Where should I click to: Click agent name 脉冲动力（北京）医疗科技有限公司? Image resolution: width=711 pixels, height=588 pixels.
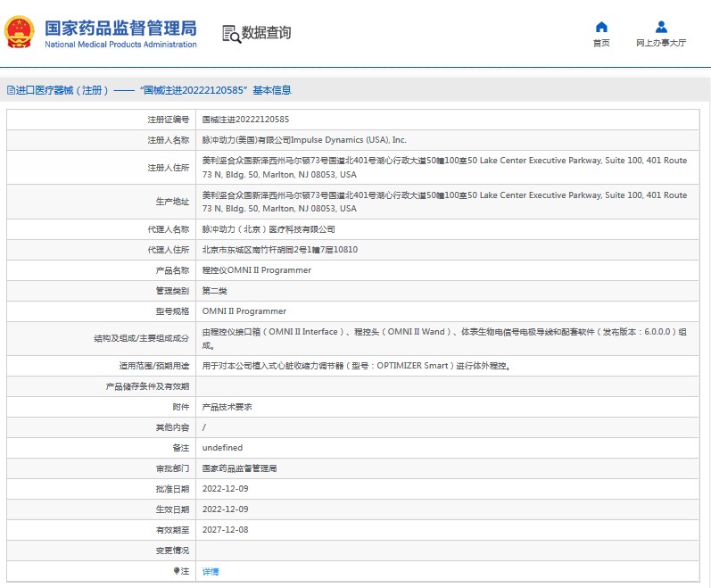(269, 229)
